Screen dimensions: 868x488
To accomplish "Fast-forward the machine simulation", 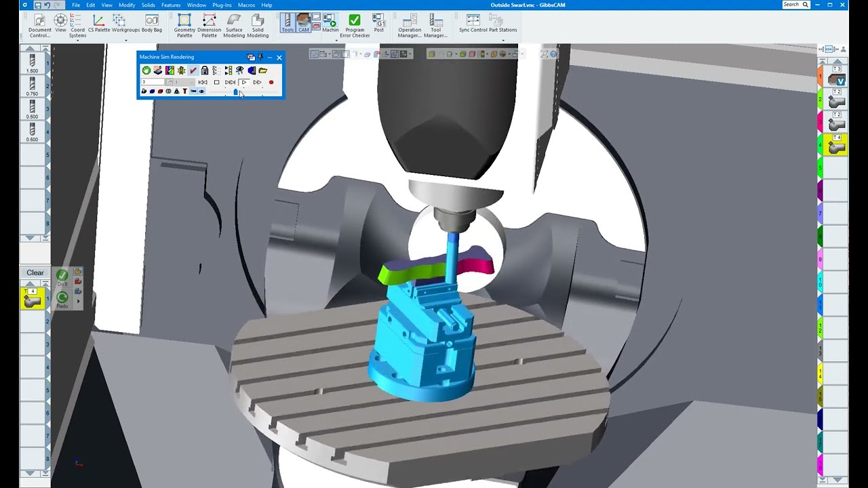I will point(257,83).
